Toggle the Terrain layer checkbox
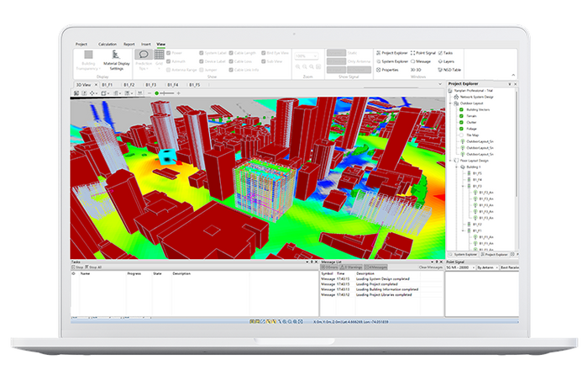The width and height of the screenshot is (588, 381). [462, 116]
